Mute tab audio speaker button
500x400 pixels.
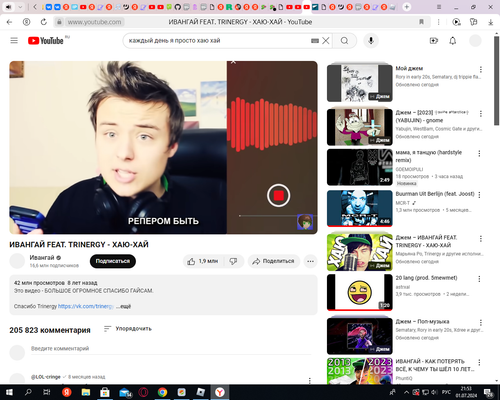click(9, 7)
